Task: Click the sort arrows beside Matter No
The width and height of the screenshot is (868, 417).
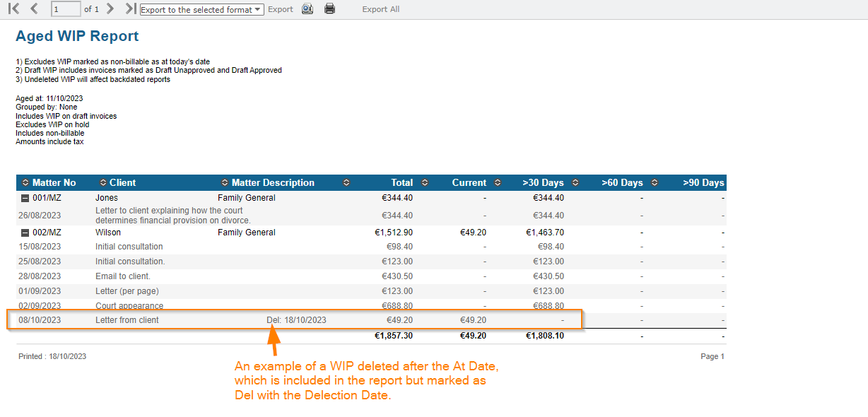Action: [x=25, y=183]
